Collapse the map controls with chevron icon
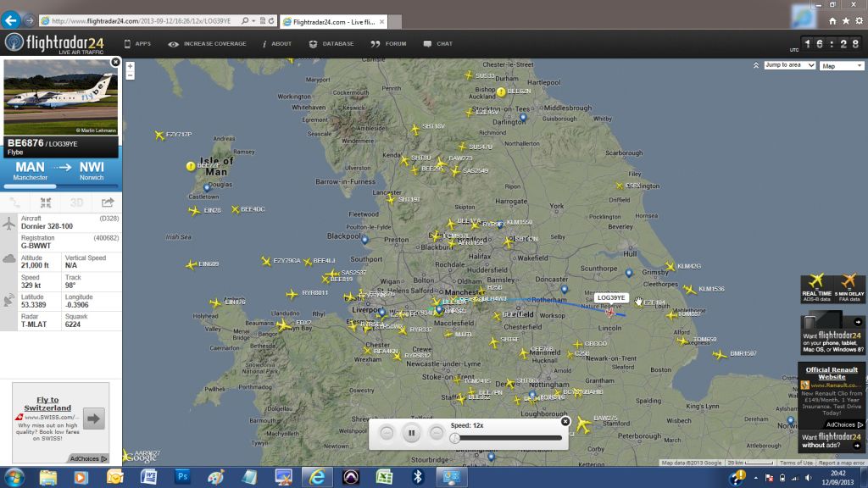Image resolution: width=868 pixels, height=488 pixels. (x=756, y=65)
